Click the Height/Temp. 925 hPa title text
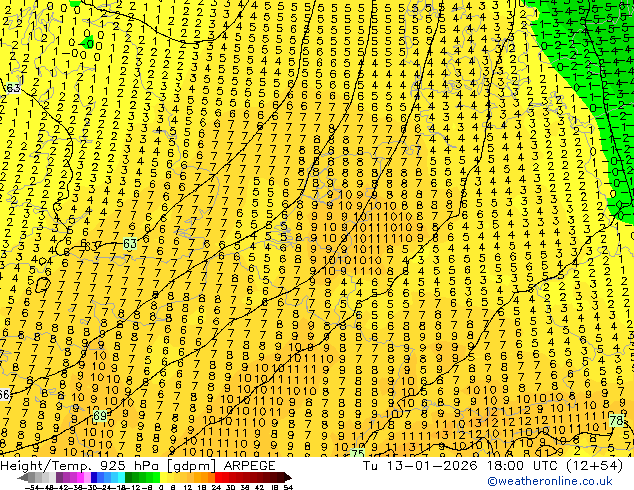 [80, 465]
